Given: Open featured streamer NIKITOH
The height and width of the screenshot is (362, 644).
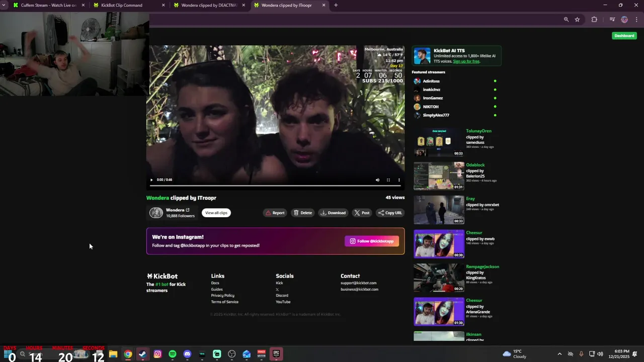Looking at the screenshot, I should coord(431,107).
